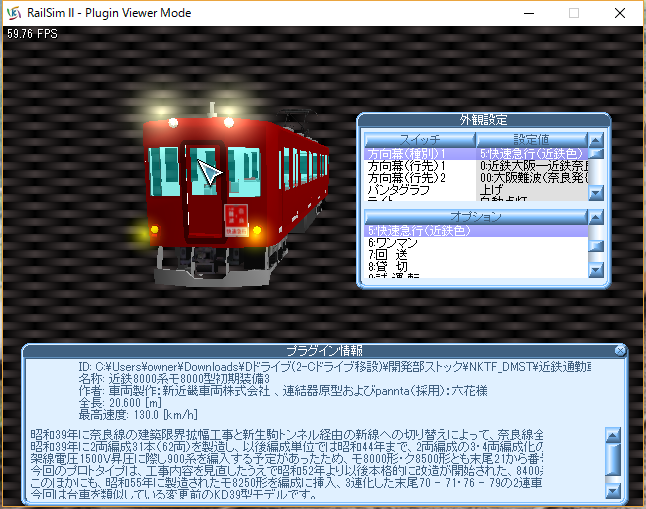
Task: Choose option 8:貸切
Action: (x=476, y=267)
